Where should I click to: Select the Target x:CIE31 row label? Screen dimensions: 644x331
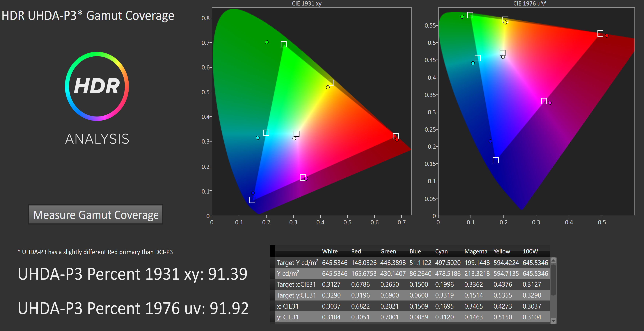296,284
